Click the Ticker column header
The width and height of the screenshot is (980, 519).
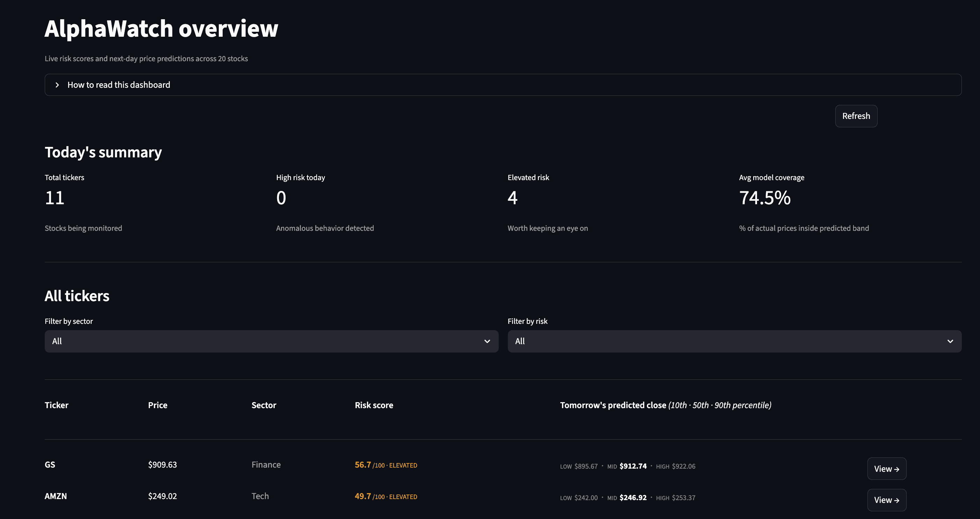(56, 405)
